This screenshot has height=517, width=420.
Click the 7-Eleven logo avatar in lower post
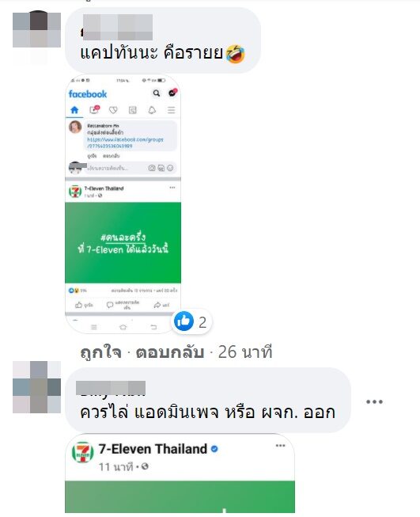click(x=82, y=452)
